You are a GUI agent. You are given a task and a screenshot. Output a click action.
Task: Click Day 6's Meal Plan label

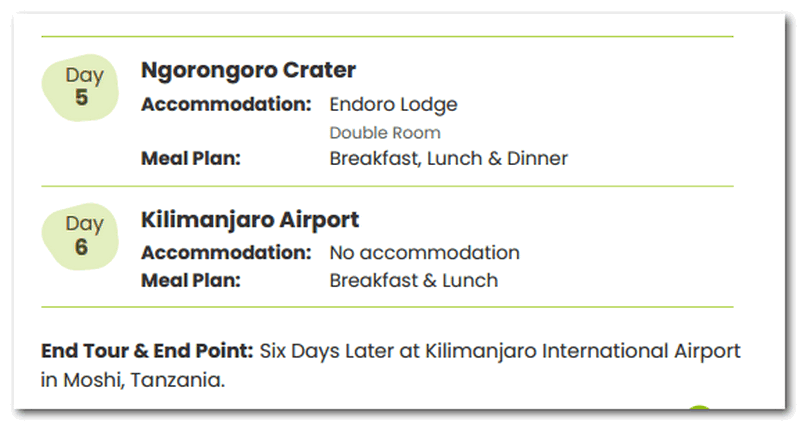(191, 280)
